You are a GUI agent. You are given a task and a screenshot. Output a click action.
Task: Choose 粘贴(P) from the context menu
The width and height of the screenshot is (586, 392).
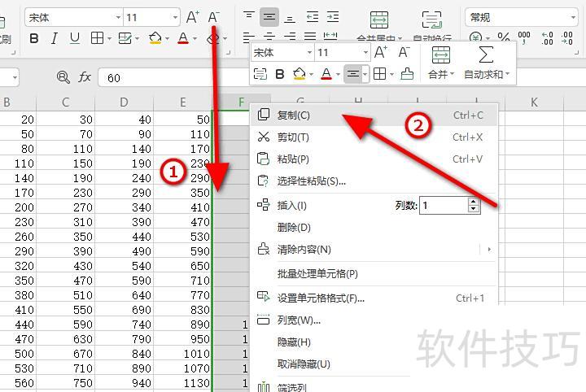click(374, 159)
